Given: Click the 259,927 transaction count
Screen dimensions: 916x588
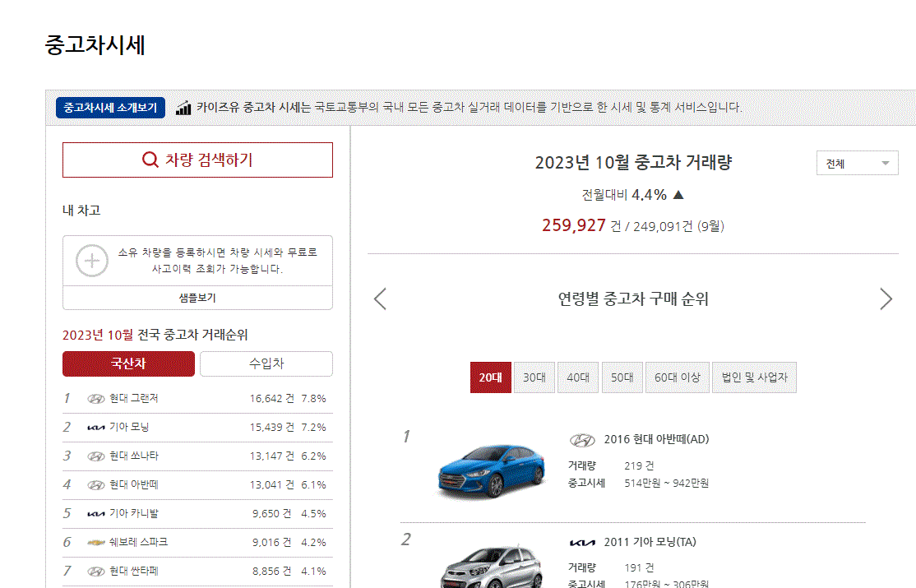Looking at the screenshot, I should pyautogui.click(x=574, y=225).
